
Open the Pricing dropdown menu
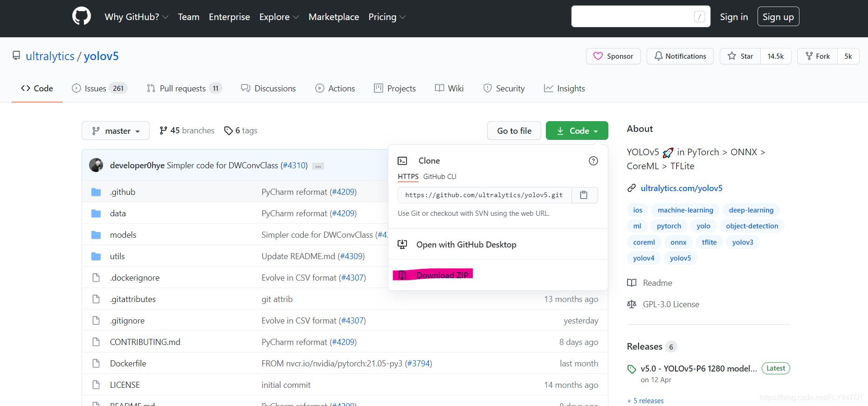coord(387,17)
